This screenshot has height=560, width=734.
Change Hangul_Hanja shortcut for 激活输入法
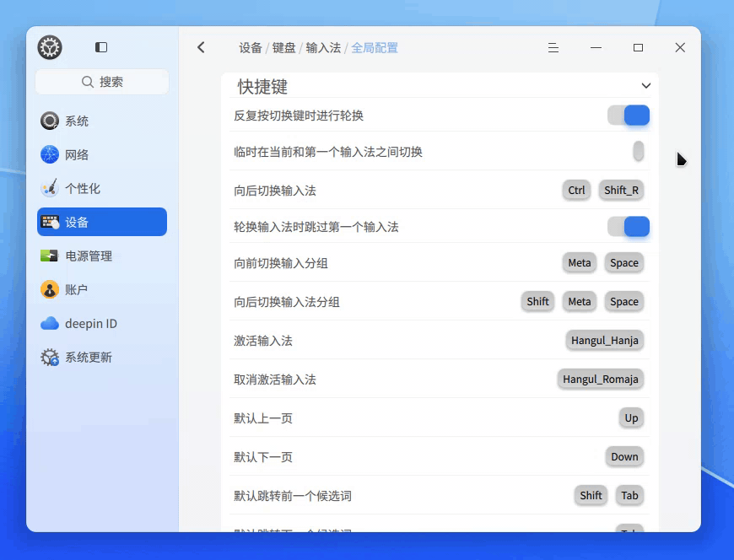(x=605, y=340)
